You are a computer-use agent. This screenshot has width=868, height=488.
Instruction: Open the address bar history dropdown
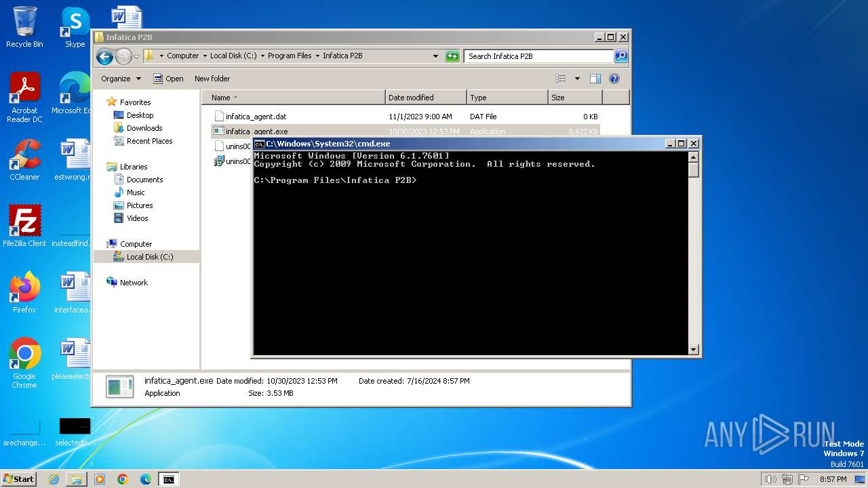point(435,56)
